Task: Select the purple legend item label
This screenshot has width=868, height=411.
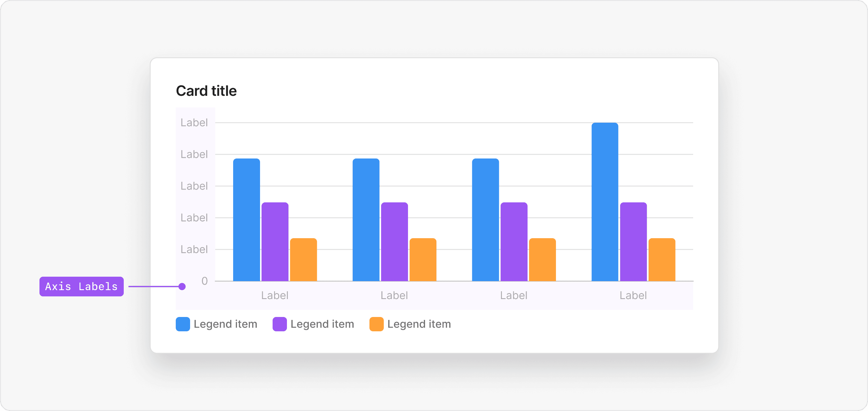Action: click(x=322, y=324)
